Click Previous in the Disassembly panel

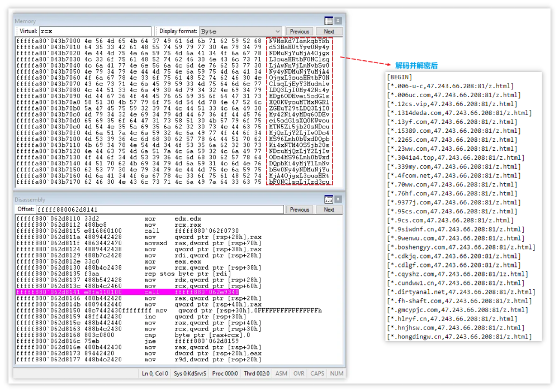tap(300, 209)
